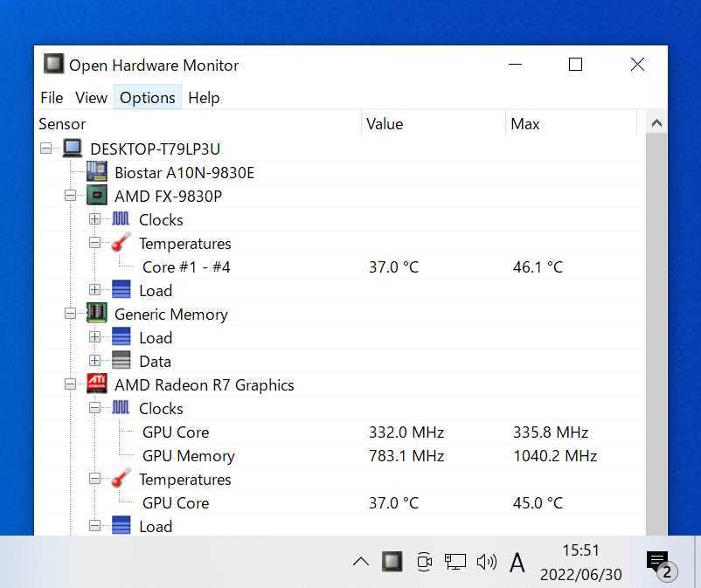Collapse the CPU Temperatures node
The image size is (701, 588).
pos(94,243)
